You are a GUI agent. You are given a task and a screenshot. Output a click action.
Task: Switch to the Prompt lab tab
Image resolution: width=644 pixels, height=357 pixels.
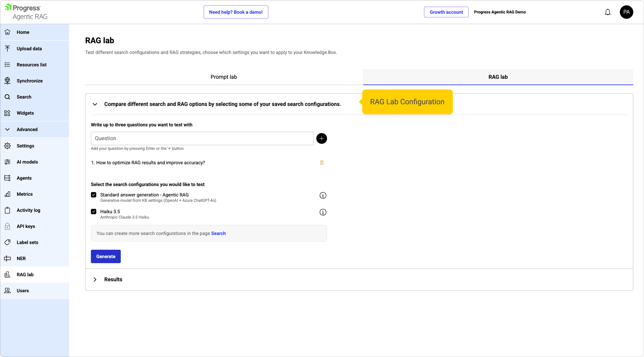point(223,77)
